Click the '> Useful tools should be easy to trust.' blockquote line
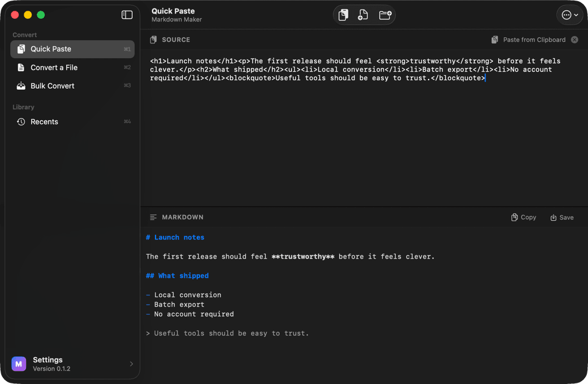588x384 pixels. pyautogui.click(x=228, y=333)
